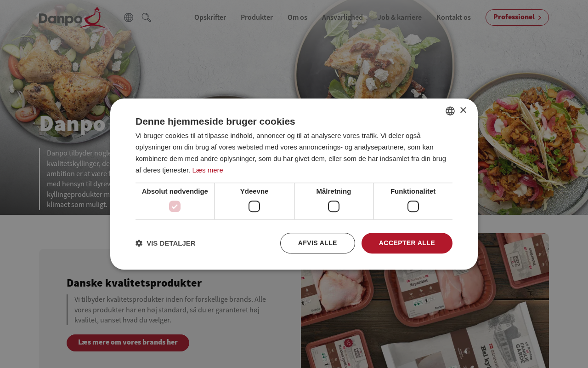Image resolution: width=588 pixels, height=368 pixels.
Task: Go to Om os page
Action: point(297,17)
